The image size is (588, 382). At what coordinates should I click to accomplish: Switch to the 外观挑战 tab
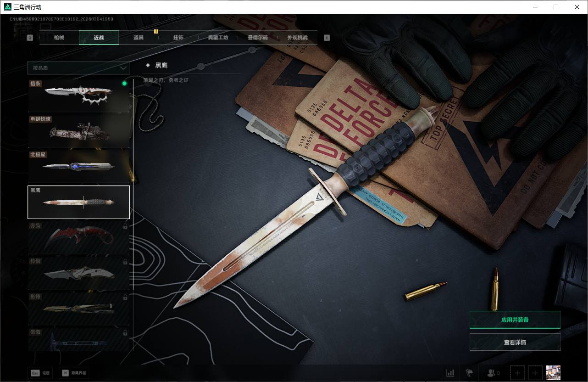coord(297,38)
